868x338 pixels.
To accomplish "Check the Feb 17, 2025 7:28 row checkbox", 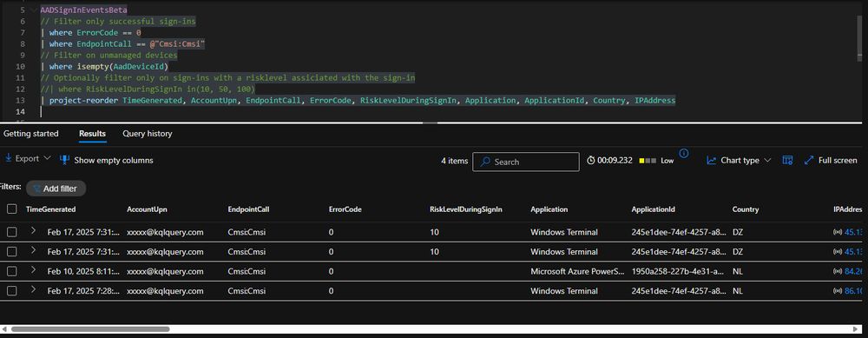I will 11,291.
